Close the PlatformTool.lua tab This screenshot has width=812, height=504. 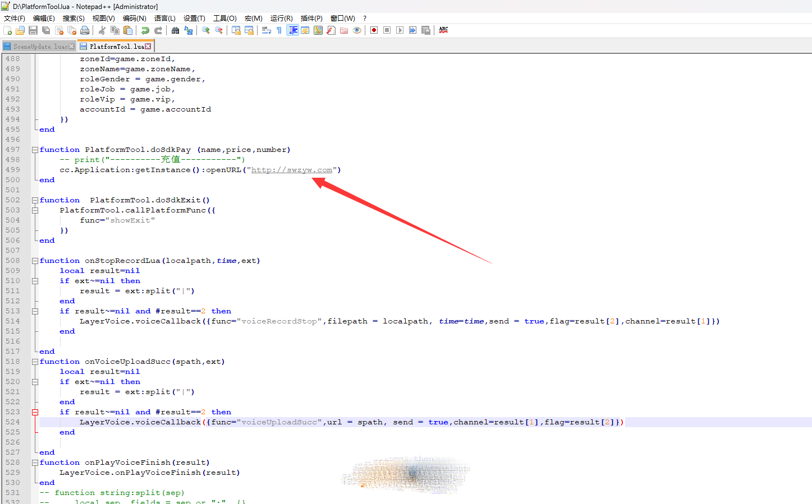(148, 47)
